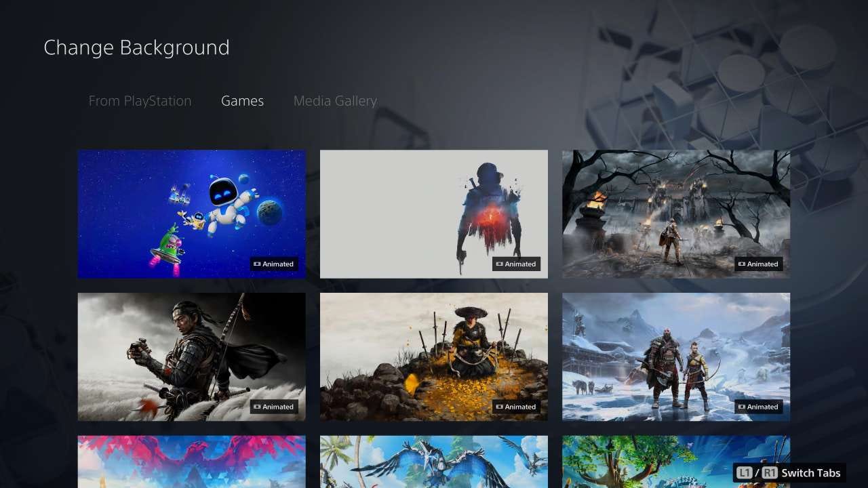Image resolution: width=868 pixels, height=488 pixels.
Task: Select the swordsman seated on gold coins background
Action: pos(433,357)
